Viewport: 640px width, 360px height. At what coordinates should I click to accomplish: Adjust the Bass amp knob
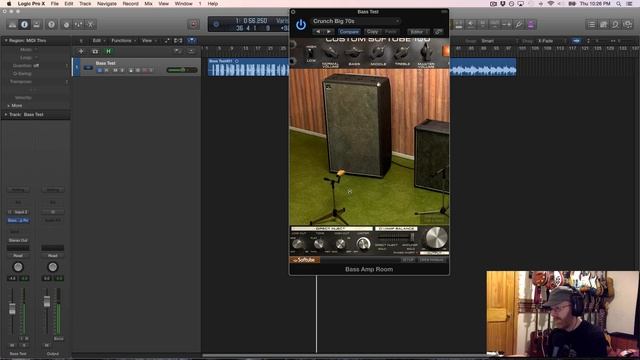pyautogui.click(x=354, y=52)
